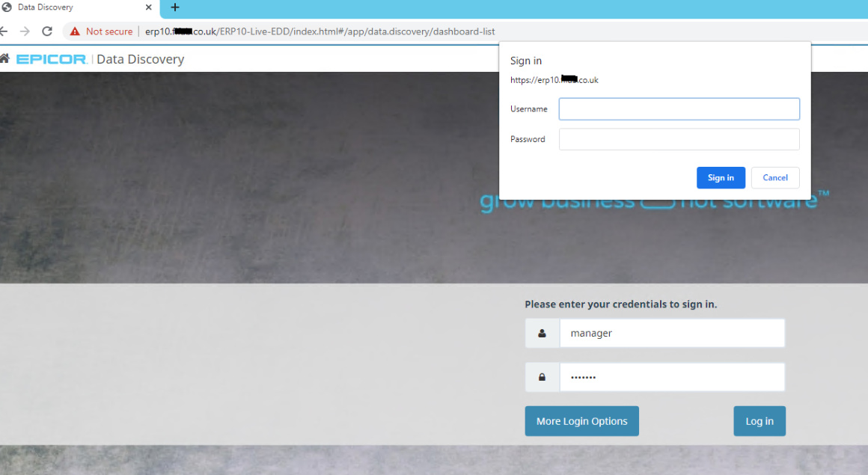Reload the page with the refresh icon

tap(47, 31)
